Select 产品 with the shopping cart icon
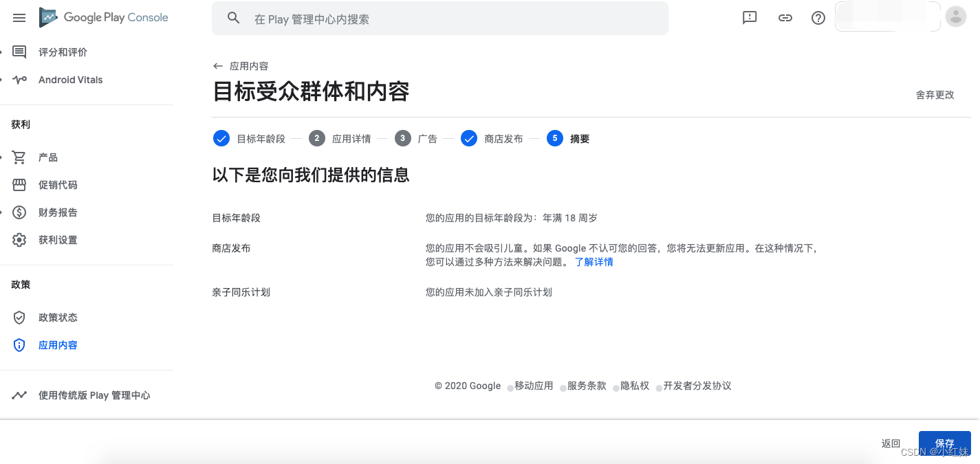This screenshot has width=980, height=464. 47,157
